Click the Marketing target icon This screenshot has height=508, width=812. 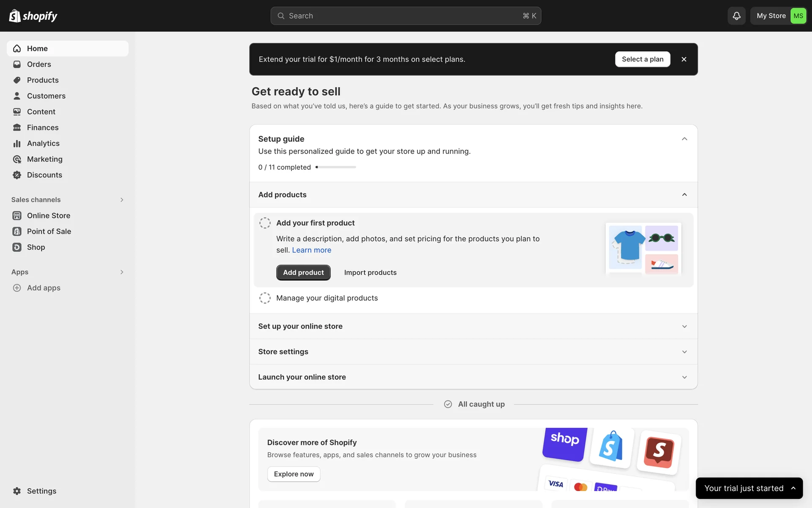[17, 159]
